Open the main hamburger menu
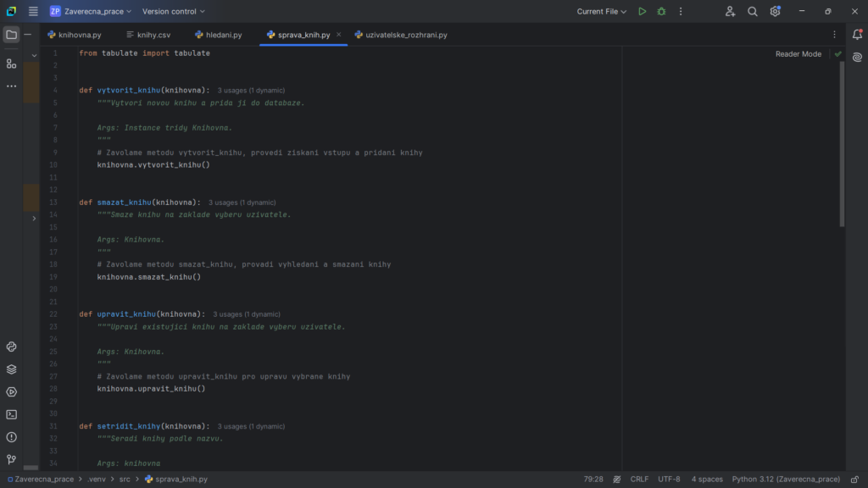This screenshot has height=488, width=868. click(x=33, y=11)
